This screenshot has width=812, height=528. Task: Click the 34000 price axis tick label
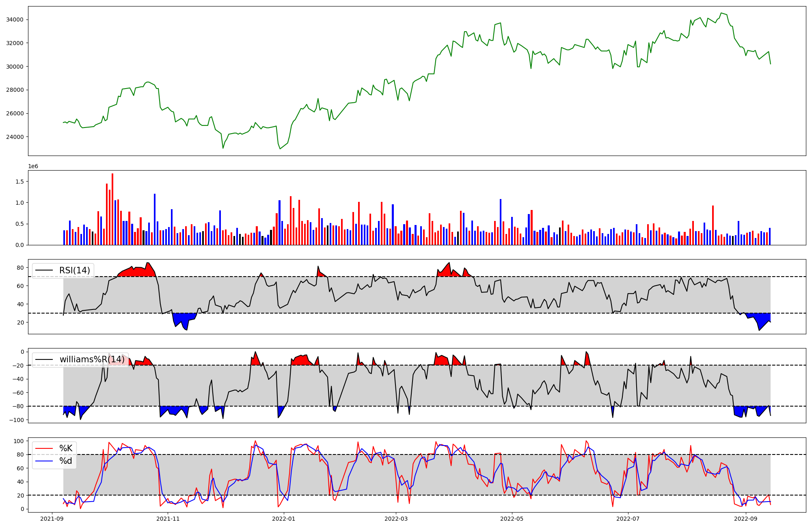click(15, 19)
